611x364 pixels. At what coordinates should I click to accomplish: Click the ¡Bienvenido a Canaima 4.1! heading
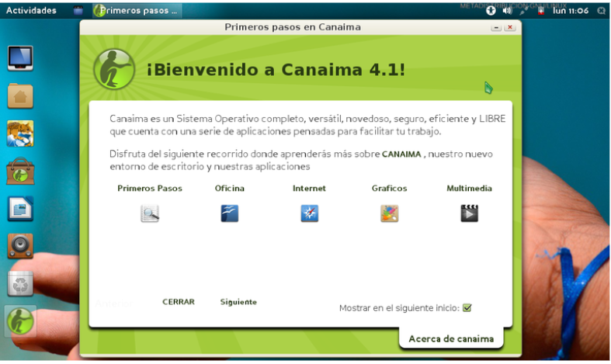pos(276,70)
